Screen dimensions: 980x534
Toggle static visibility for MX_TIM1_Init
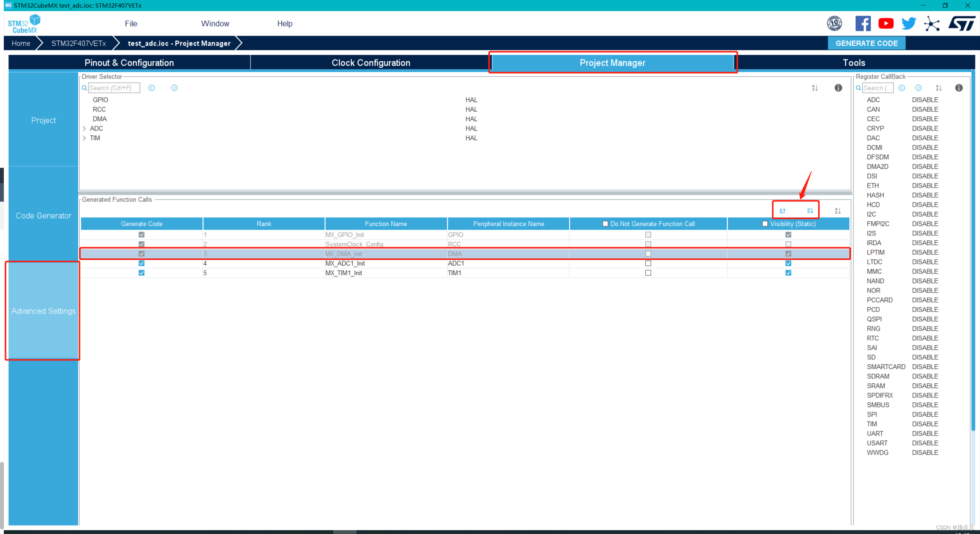point(788,273)
